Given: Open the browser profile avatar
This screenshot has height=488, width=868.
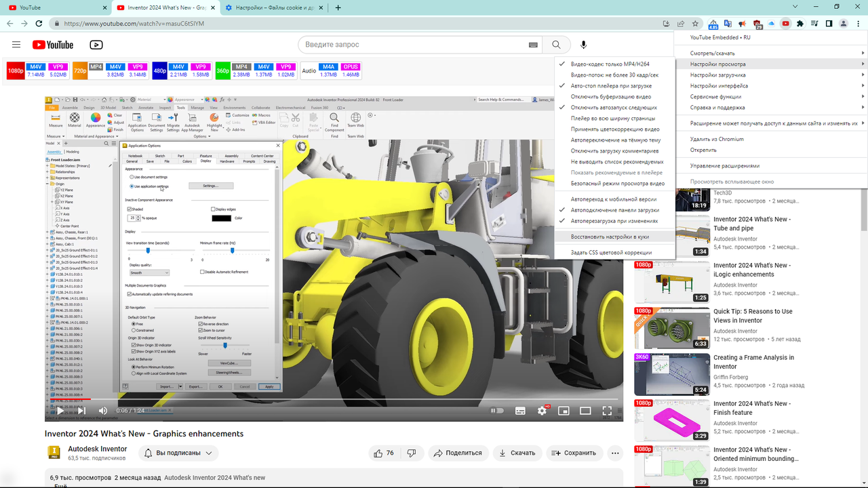Looking at the screenshot, I should 843,24.
